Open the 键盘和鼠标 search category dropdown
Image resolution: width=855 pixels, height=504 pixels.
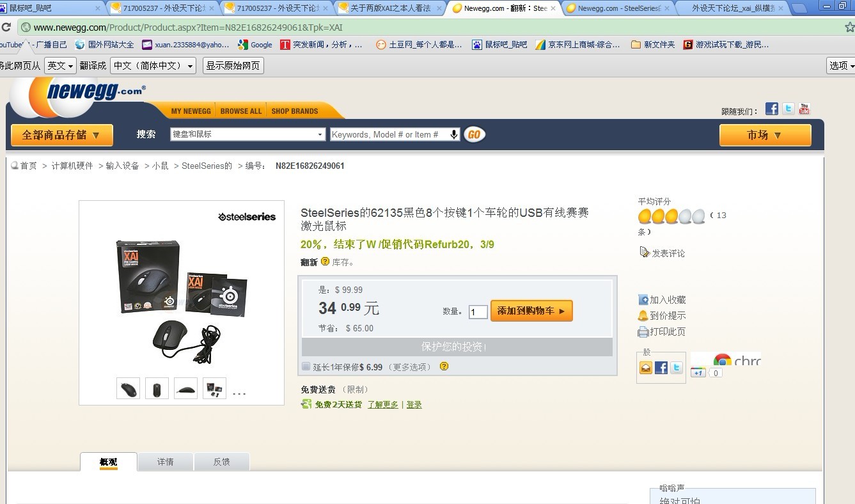[x=248, y=134]
